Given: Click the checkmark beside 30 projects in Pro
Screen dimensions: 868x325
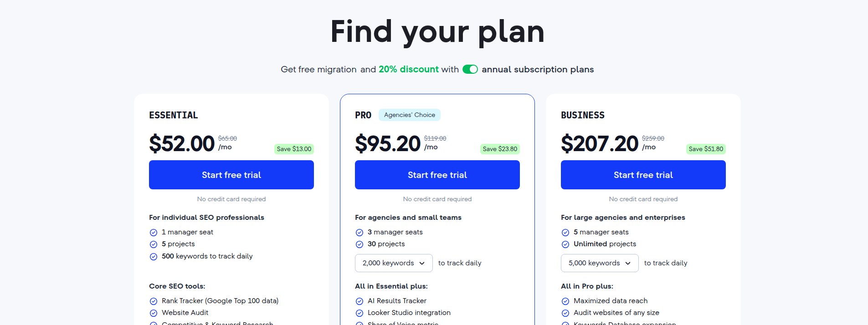Looking at the screenshot, I should (x=360, y=244).
